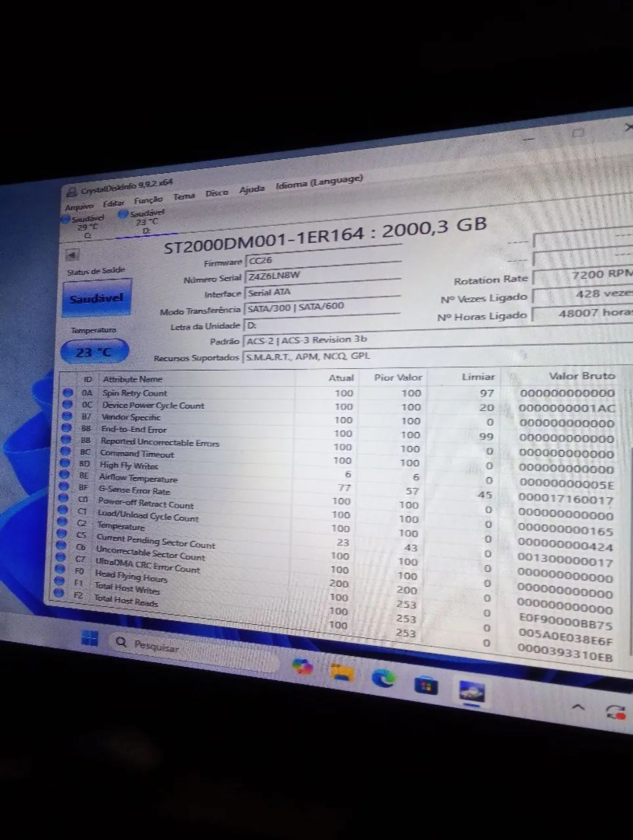Select the G-Sense Error Rate attribute name

[x=135, y=490]
